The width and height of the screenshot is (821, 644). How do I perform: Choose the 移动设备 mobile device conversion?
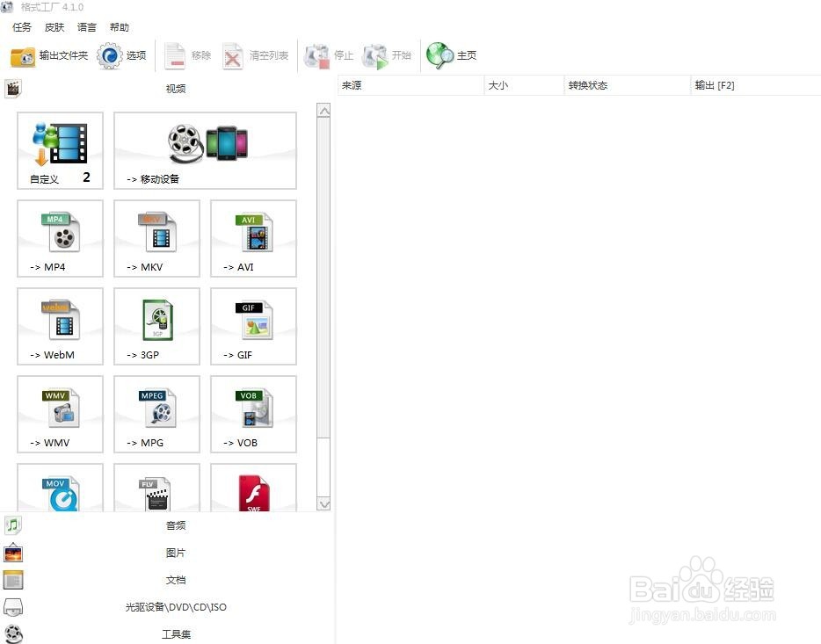(206, 150)
